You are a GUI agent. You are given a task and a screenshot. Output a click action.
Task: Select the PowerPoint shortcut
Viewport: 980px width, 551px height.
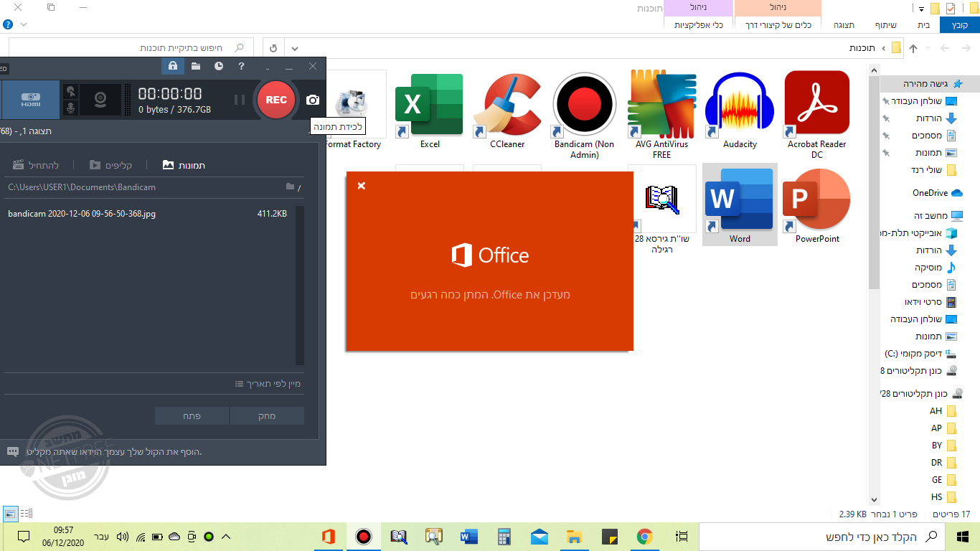click(817, 206)
